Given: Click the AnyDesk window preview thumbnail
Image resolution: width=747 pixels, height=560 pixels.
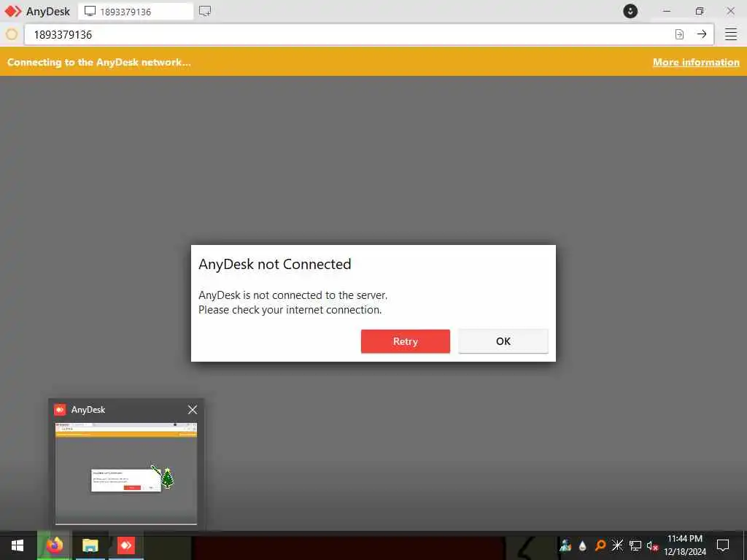Looking at the screenshot, I should point(126,473).
